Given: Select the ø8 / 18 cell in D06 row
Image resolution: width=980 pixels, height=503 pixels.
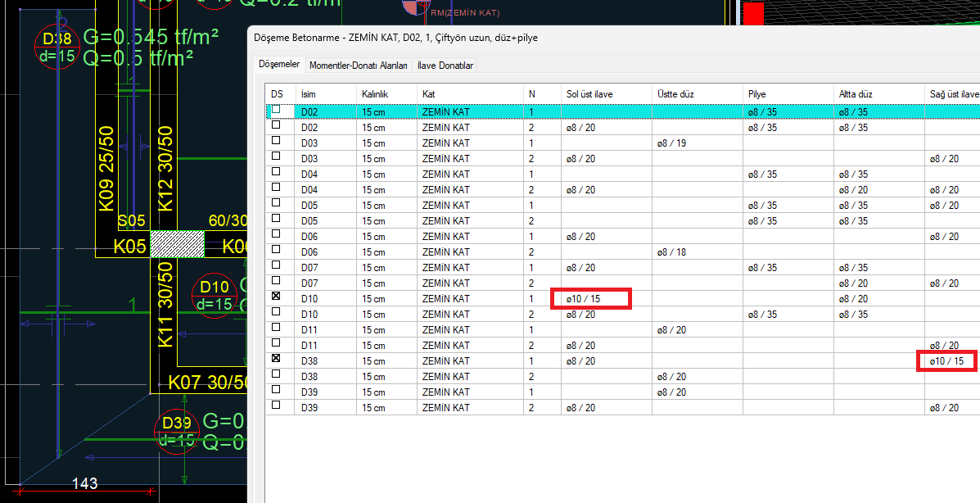Looking at the screenshot, I should pyautogui.click(x=698, y=252).
